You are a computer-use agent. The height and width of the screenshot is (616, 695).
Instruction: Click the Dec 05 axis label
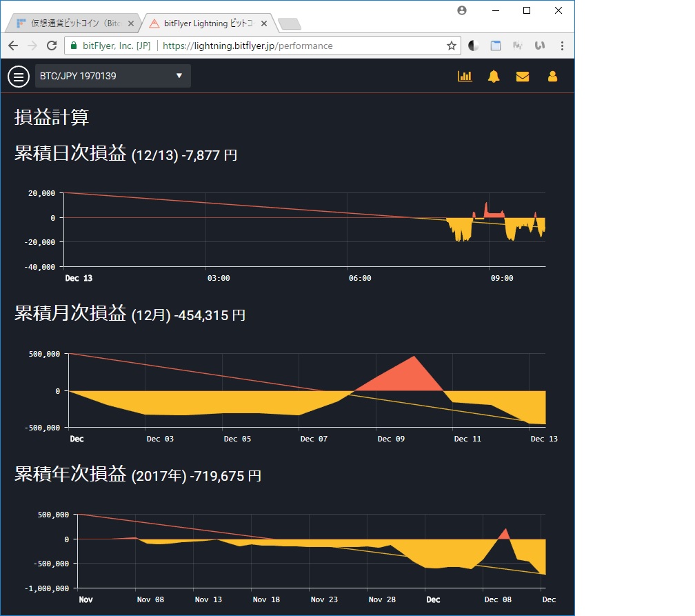coord(237,439)
